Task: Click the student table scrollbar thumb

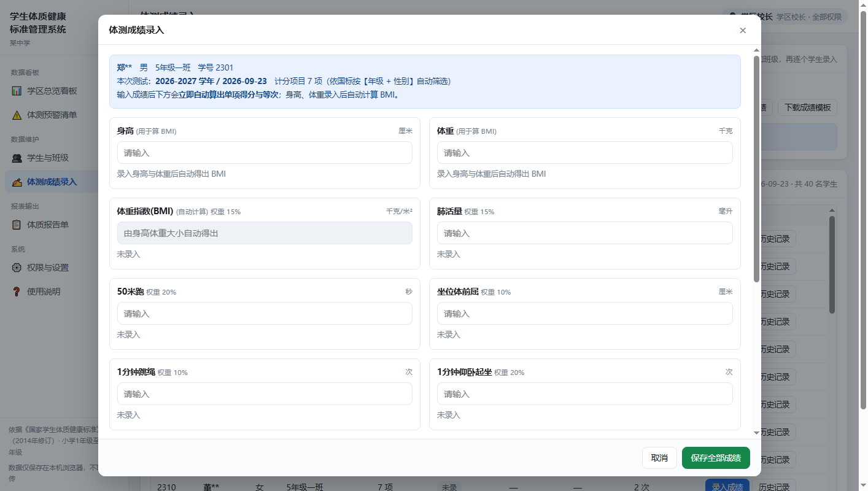Action: [x=832, y=265]
